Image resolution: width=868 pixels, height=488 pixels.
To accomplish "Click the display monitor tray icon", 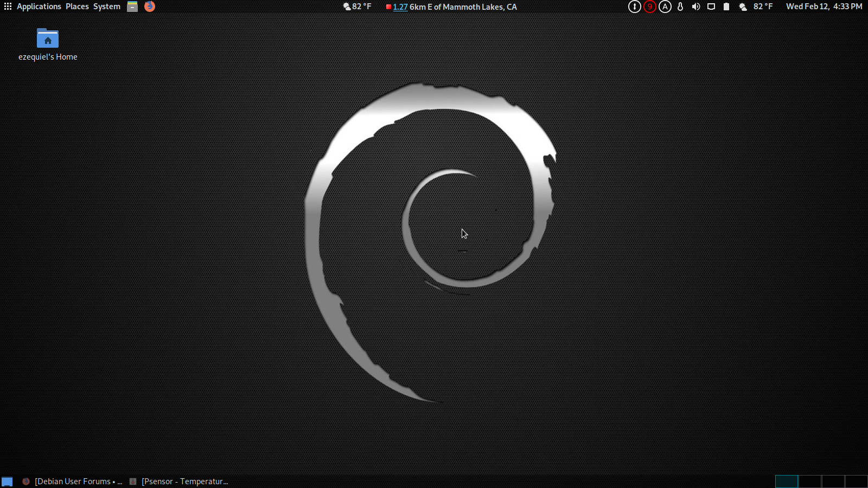I will pyautogui.click(x=711, y=7).
